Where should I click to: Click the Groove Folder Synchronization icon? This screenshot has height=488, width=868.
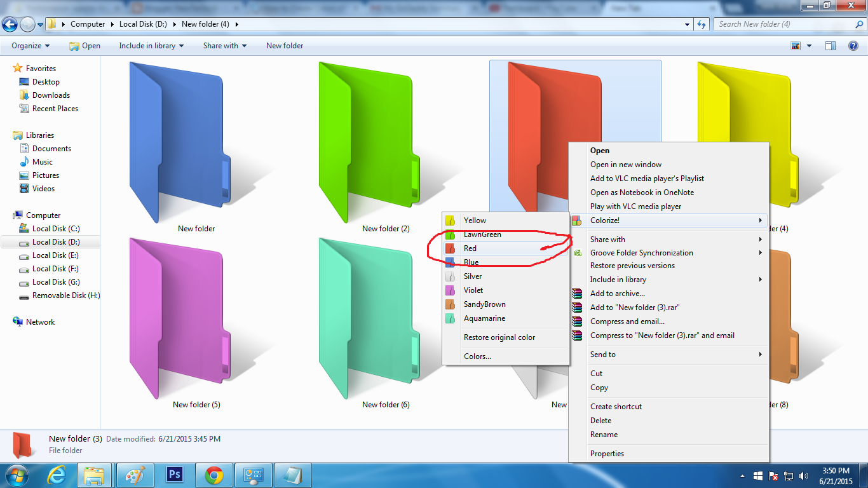point(577,252)
